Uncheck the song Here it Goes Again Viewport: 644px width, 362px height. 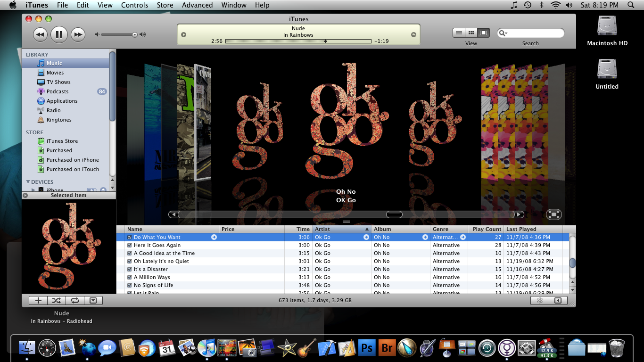[x=130, y=245]
